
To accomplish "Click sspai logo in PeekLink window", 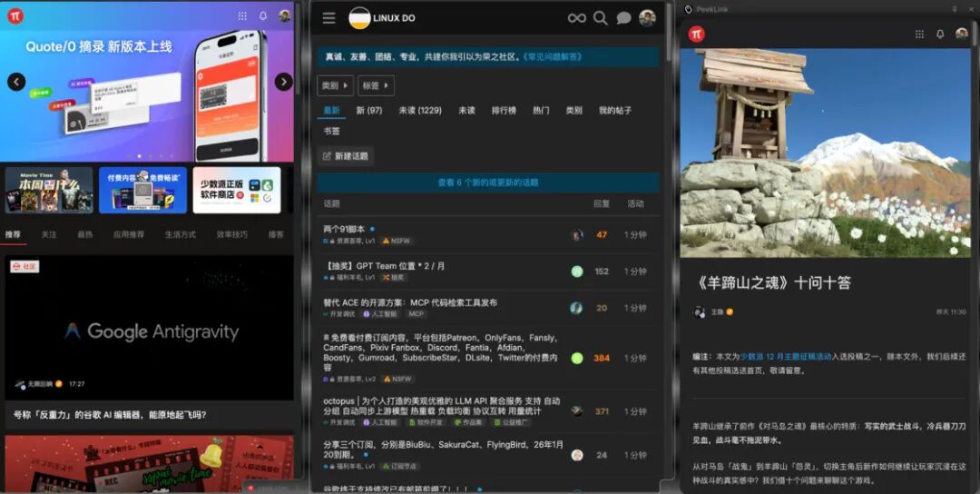I will click(x=696, y=34).
